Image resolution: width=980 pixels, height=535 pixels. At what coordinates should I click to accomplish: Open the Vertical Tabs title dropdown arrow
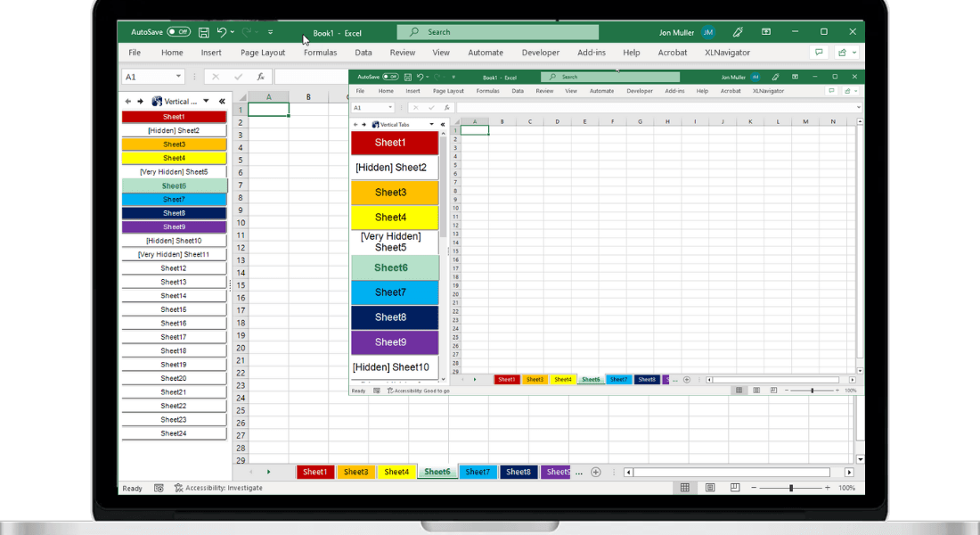click(206, 101)
